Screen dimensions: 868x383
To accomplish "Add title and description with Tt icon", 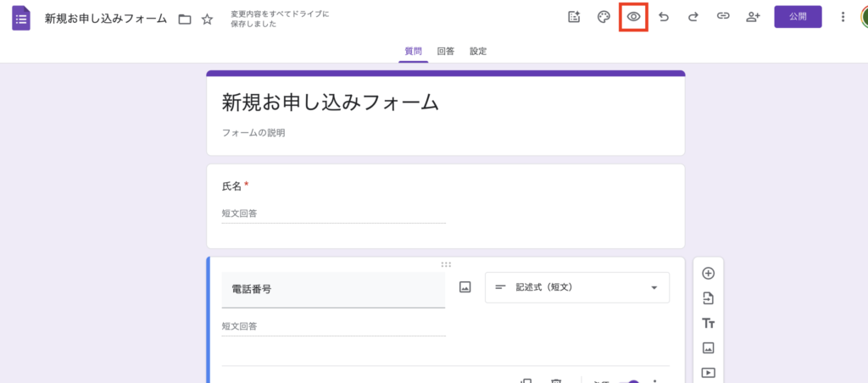I will pyautogui.click(x=709, y=323).
